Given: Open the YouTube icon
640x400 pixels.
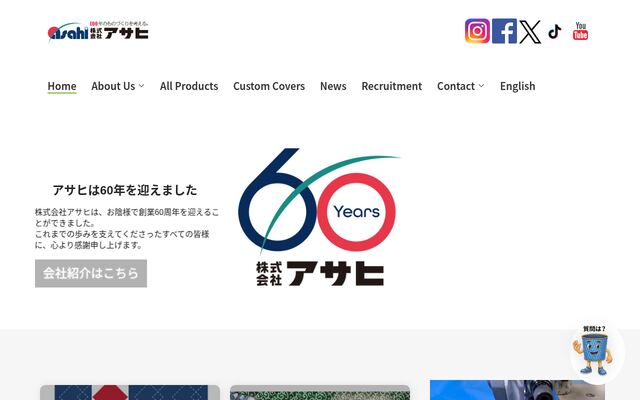Looking at the screenshot, I should (x=580, y=31).
